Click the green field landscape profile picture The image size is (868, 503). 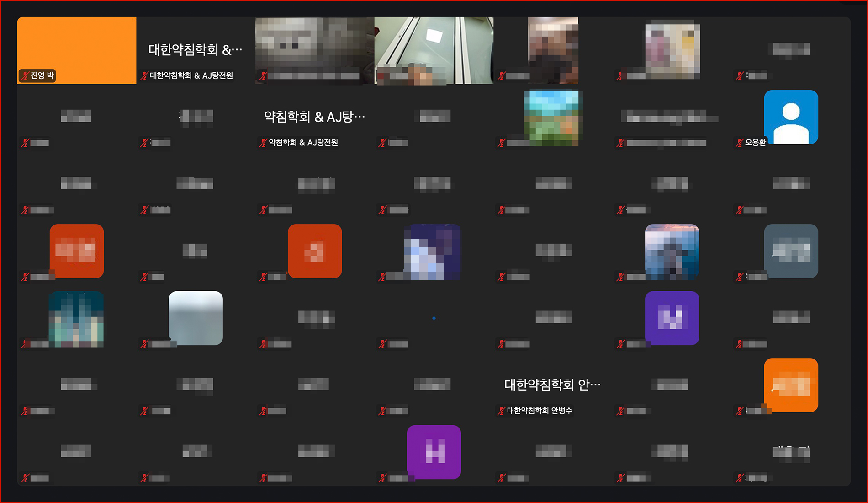551,118
